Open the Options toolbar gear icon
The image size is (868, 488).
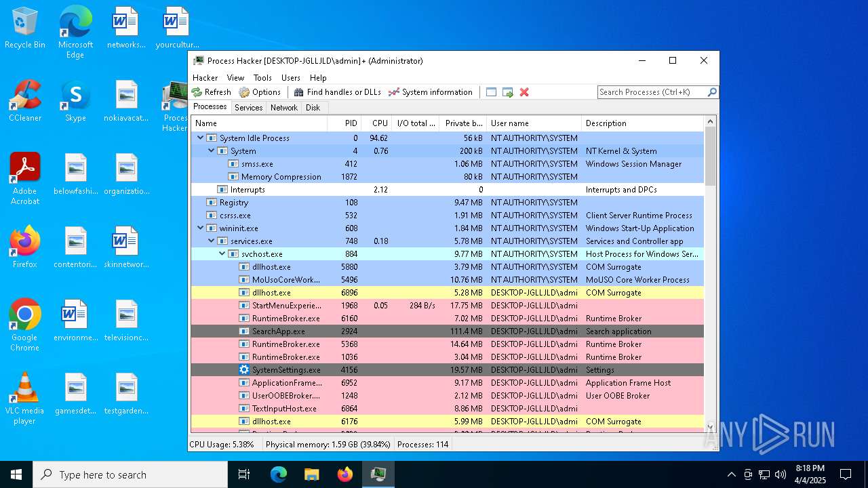[244, 92]
